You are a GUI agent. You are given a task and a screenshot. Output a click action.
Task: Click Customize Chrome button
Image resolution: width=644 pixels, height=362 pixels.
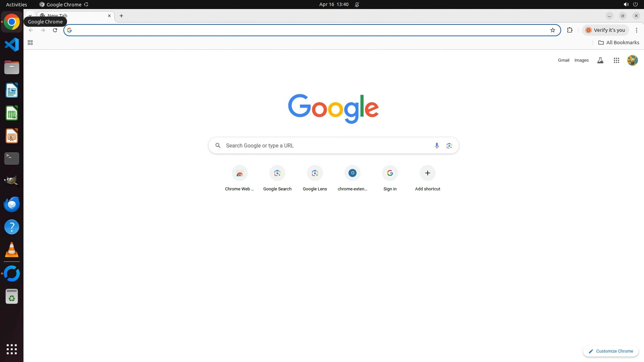coord(610,351)
